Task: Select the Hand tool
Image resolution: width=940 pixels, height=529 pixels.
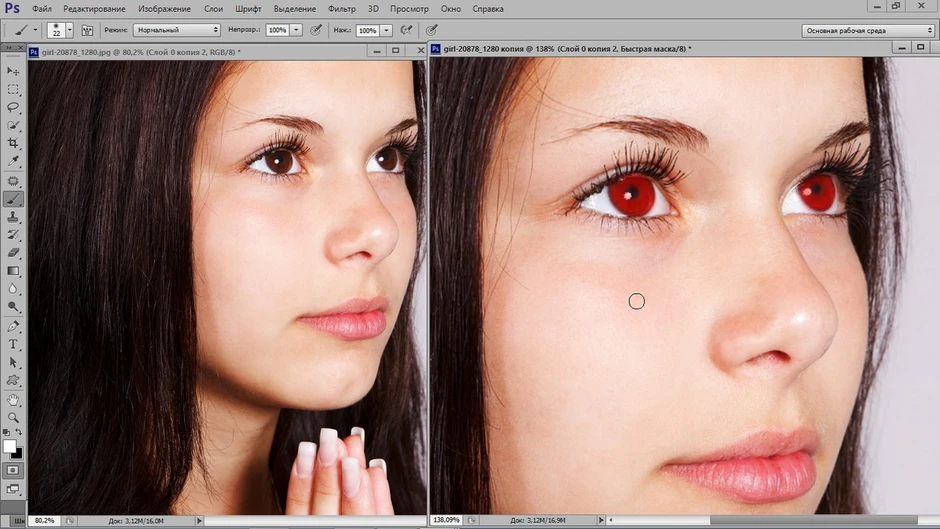Action: tap(13, 399)
